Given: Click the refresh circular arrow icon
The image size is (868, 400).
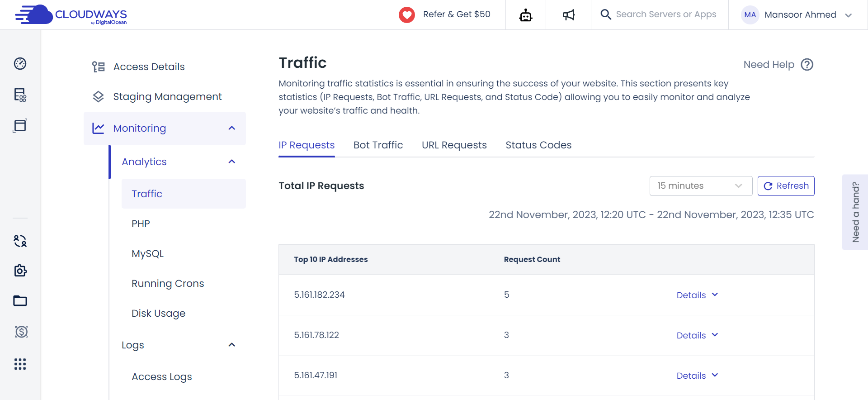Looking at the screenshot, I should click(x=768, y=186).
